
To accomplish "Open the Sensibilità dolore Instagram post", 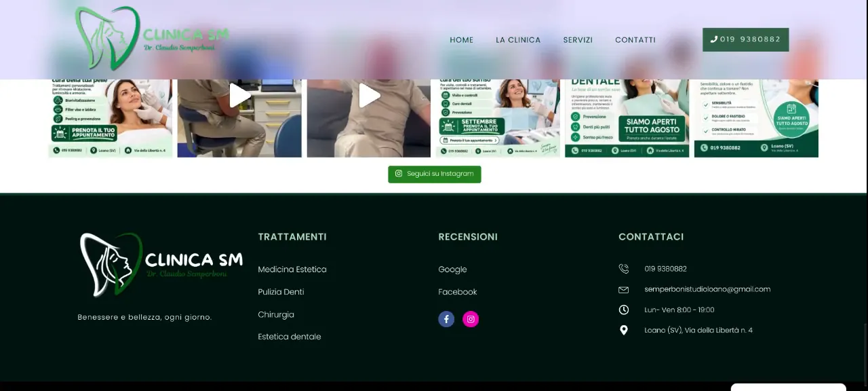I will tap(756, 118).
